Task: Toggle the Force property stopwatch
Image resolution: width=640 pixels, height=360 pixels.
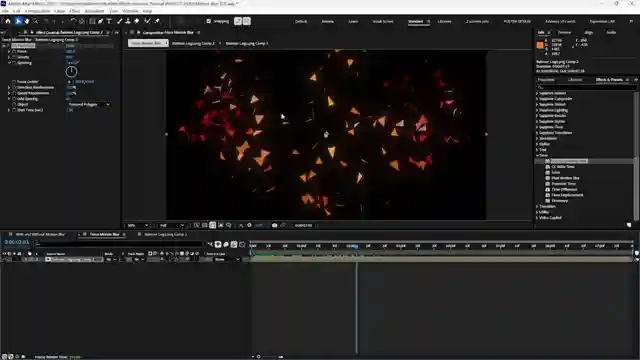Action: click(x=14, y=51)
